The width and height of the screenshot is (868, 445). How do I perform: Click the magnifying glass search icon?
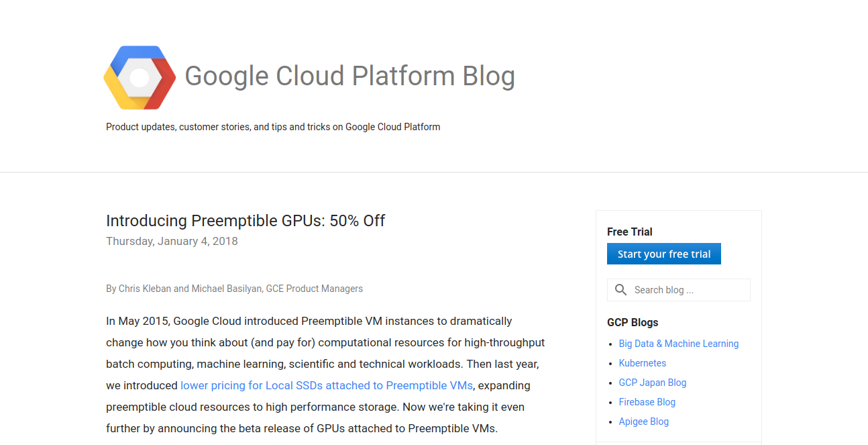(x=621, y=290)
